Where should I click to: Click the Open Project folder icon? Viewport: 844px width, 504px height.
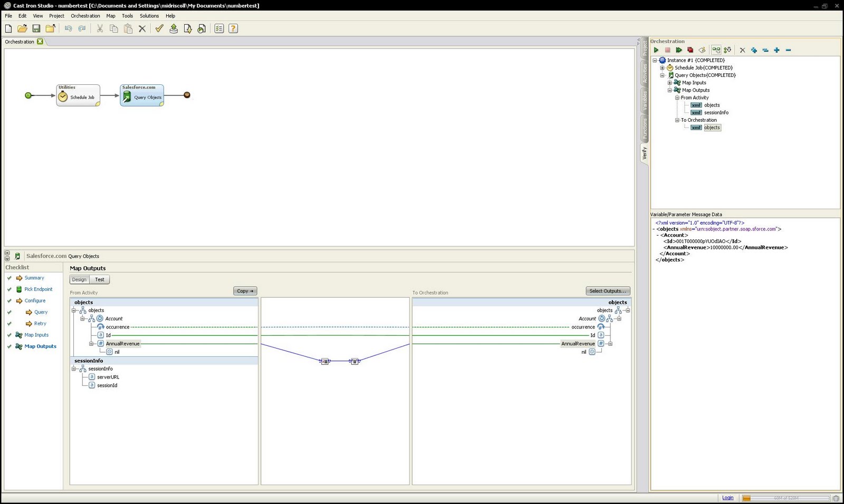point(22,28)
